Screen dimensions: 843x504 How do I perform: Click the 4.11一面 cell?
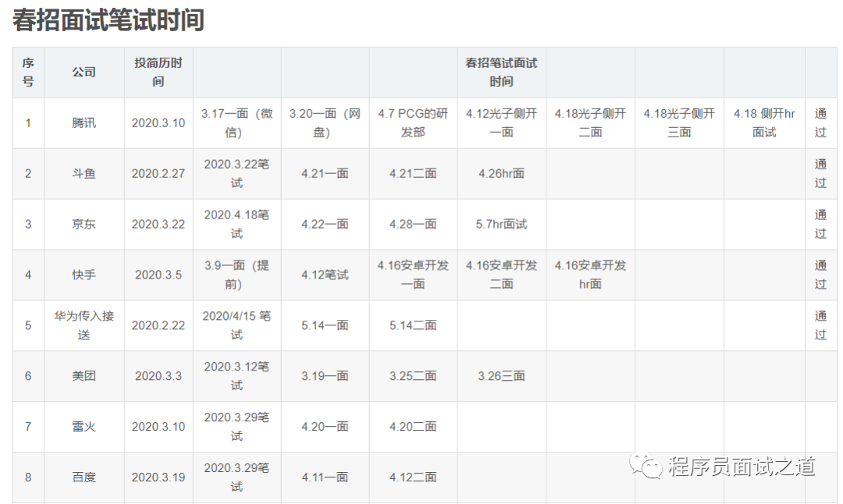coord(325,477)
